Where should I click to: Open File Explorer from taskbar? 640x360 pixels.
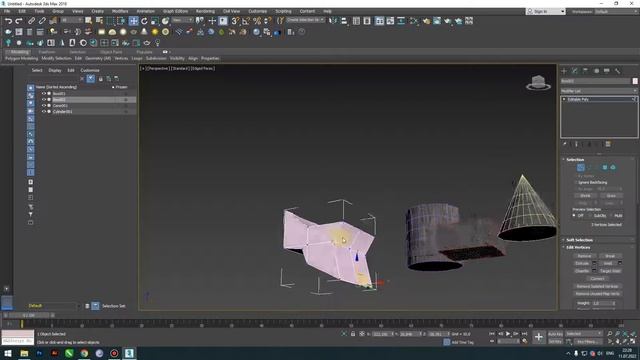coord(24,353)
